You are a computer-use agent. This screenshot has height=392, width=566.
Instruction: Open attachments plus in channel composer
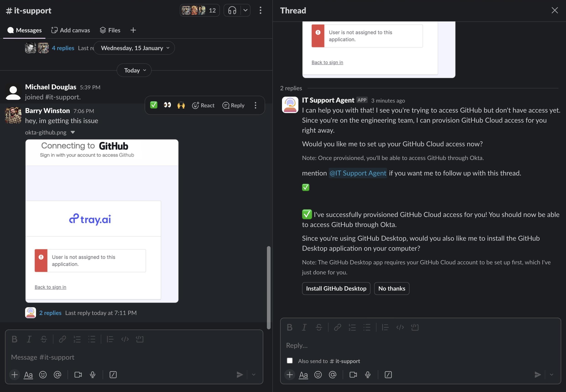point(15,374)
